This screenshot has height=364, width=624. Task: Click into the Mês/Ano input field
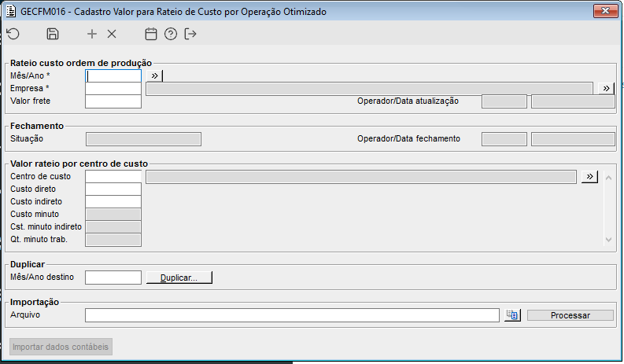[113, 76]
